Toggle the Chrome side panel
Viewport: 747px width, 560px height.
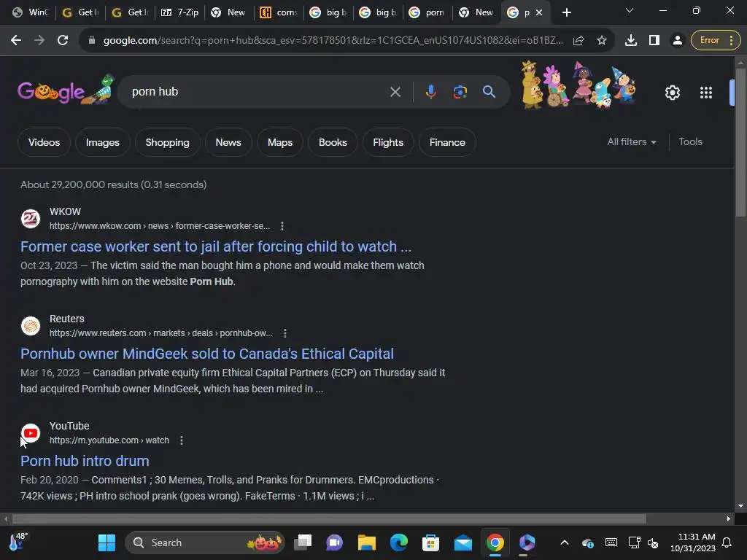click(x=654, y=41)
